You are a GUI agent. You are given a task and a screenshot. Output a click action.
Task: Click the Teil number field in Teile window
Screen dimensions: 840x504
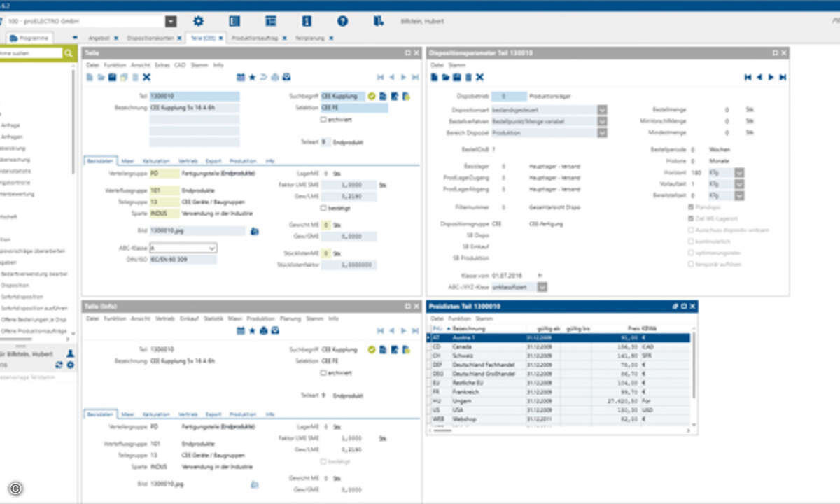(195, 96)
